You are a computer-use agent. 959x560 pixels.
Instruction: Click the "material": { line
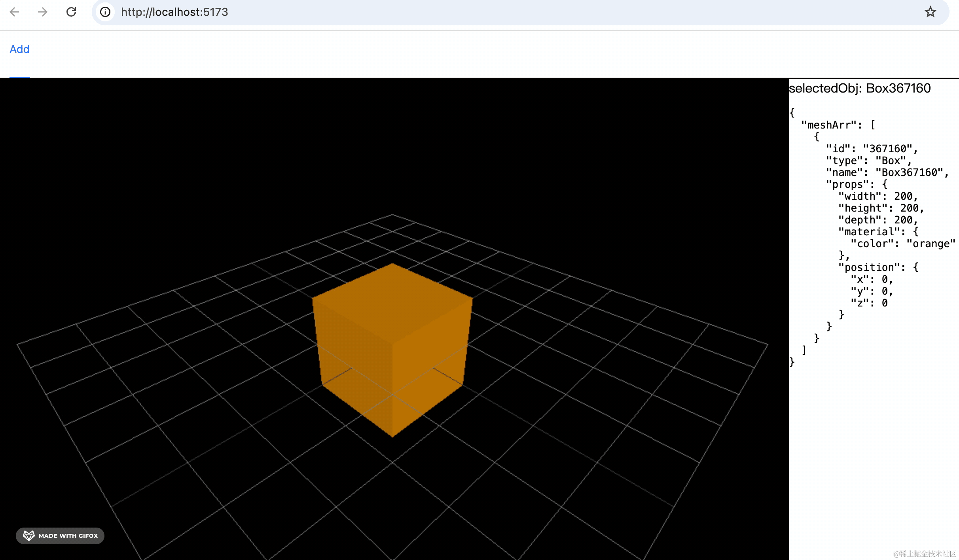(878, 232)
